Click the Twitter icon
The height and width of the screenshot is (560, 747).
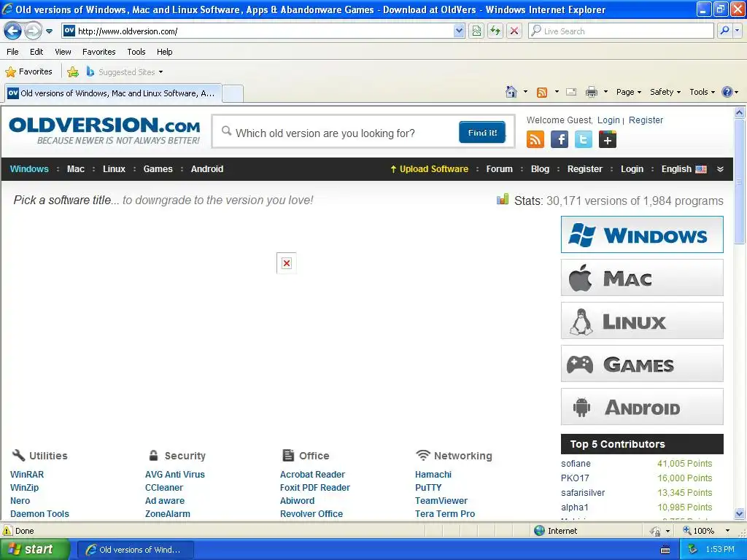583,139
